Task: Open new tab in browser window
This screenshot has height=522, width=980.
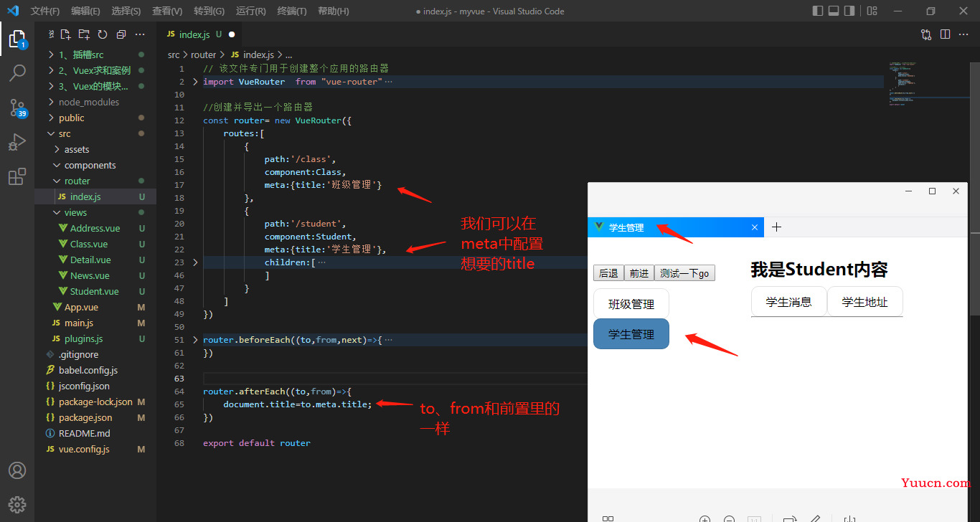Action: 776,227
